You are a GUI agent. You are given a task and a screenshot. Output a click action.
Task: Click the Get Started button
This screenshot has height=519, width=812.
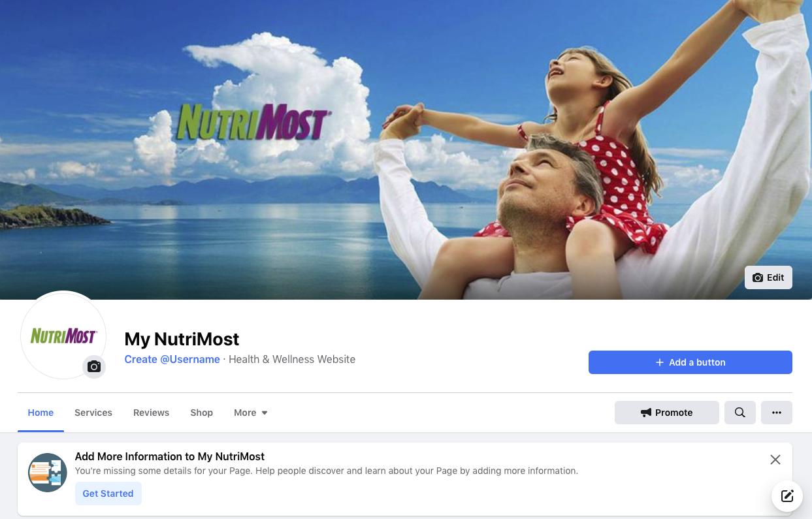click(x=108, y=494)
